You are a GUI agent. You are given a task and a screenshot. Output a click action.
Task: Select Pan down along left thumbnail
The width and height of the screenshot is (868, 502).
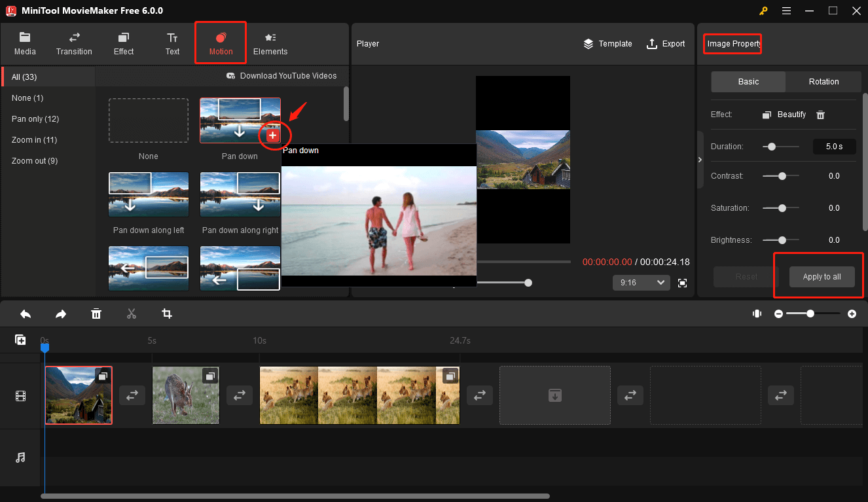[149, 194]
